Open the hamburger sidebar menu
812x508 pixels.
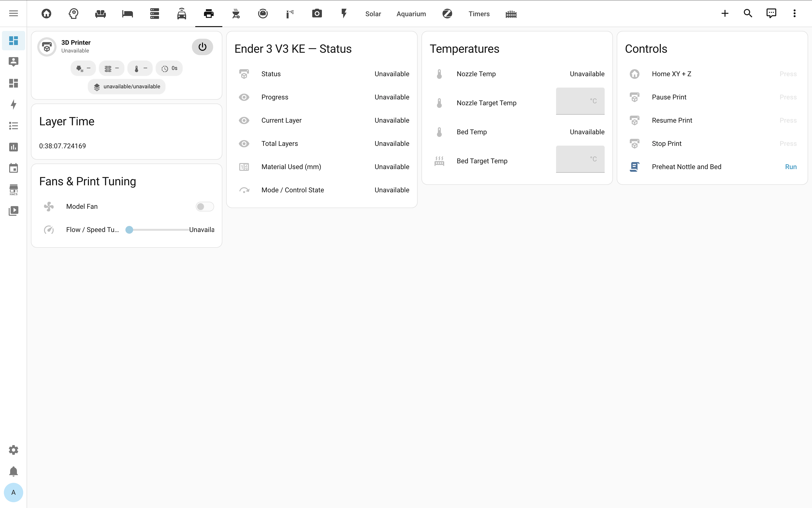tap(14, 14)
